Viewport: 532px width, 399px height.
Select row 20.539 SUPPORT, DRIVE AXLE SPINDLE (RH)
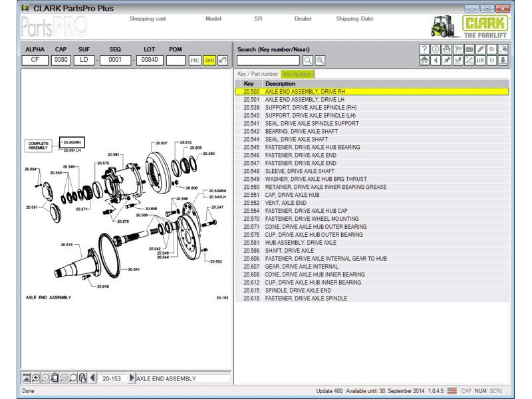tap(372, 108)
